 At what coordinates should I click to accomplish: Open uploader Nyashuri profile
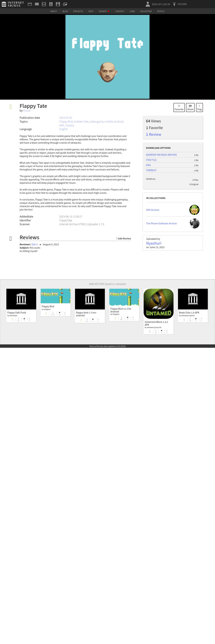(x=154, y=243)
